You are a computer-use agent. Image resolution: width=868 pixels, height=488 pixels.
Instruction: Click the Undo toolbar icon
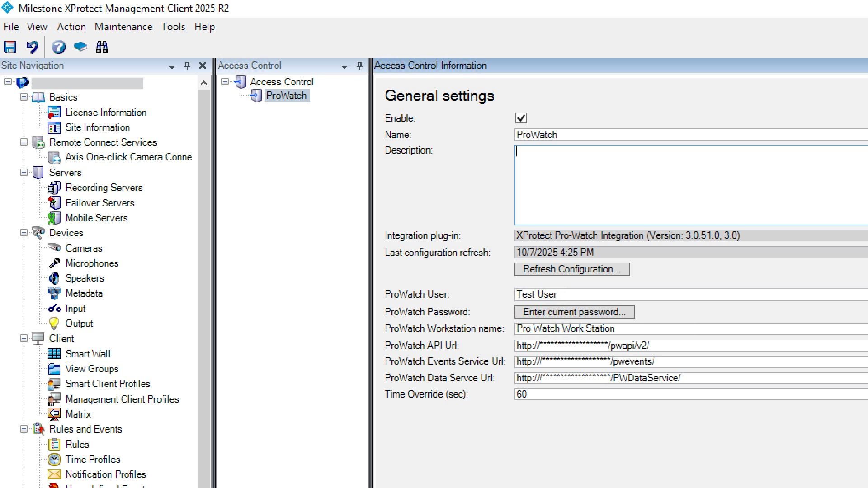pyautogui.click(x=32, y=47)
